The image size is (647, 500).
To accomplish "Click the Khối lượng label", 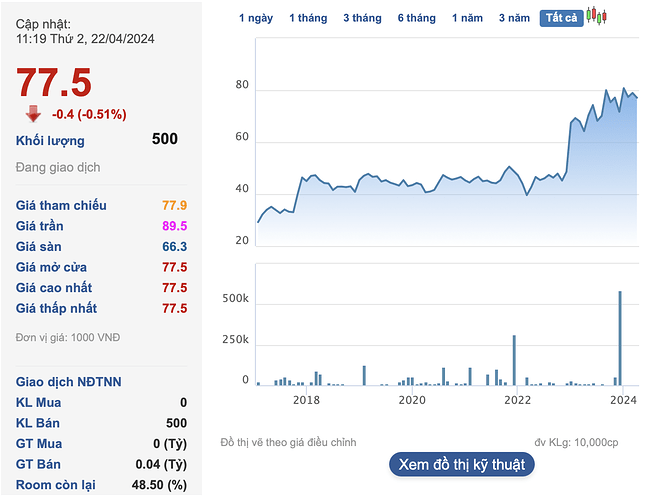I will point(50,141).
